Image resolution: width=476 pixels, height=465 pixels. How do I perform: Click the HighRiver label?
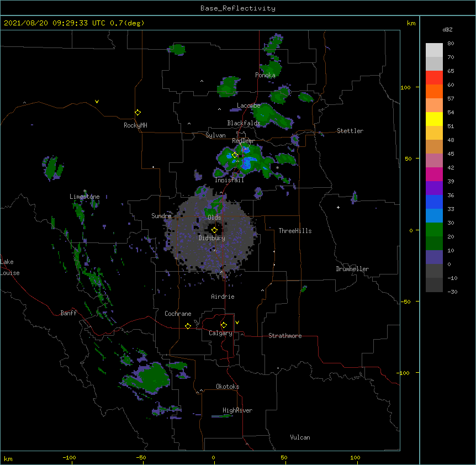coord(237,410)
